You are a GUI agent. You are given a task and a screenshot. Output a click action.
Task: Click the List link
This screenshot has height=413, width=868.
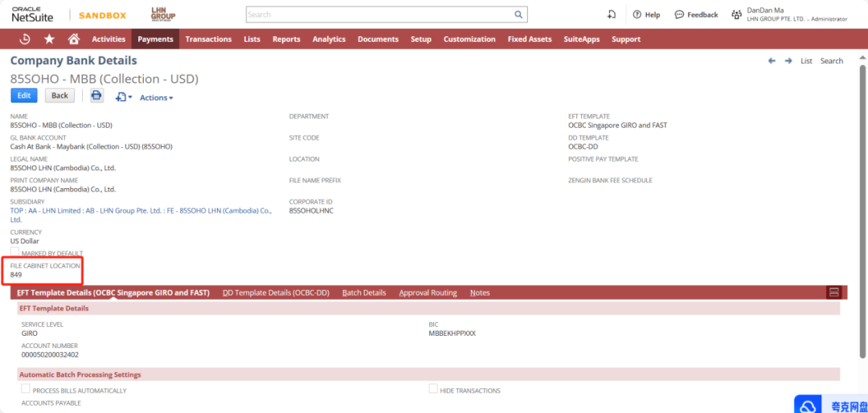point(806,61)
